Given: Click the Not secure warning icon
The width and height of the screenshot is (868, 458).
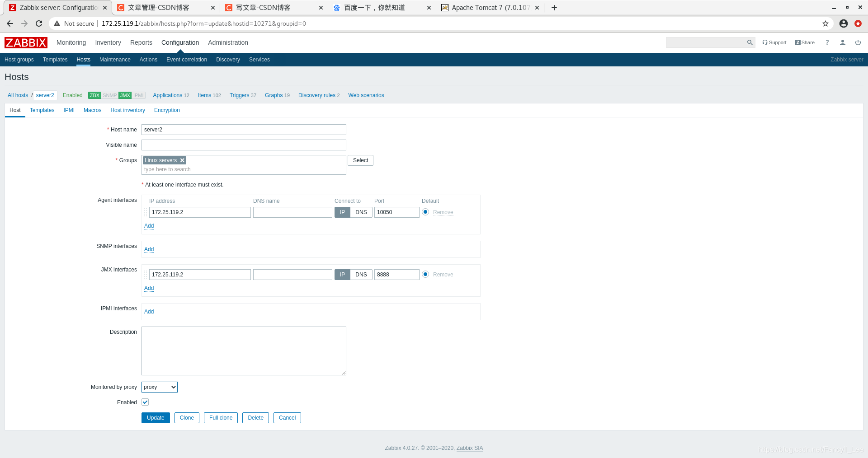Looking at the screenshot, I should [x=57, y=23].
